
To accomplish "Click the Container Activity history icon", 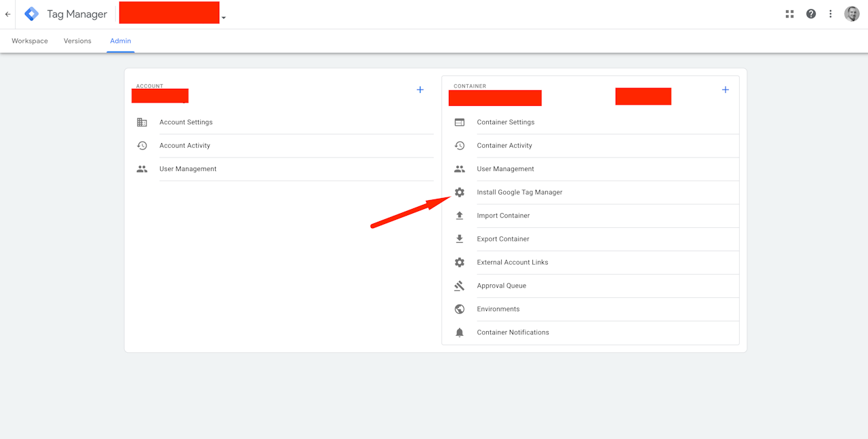I will [459, 145].
